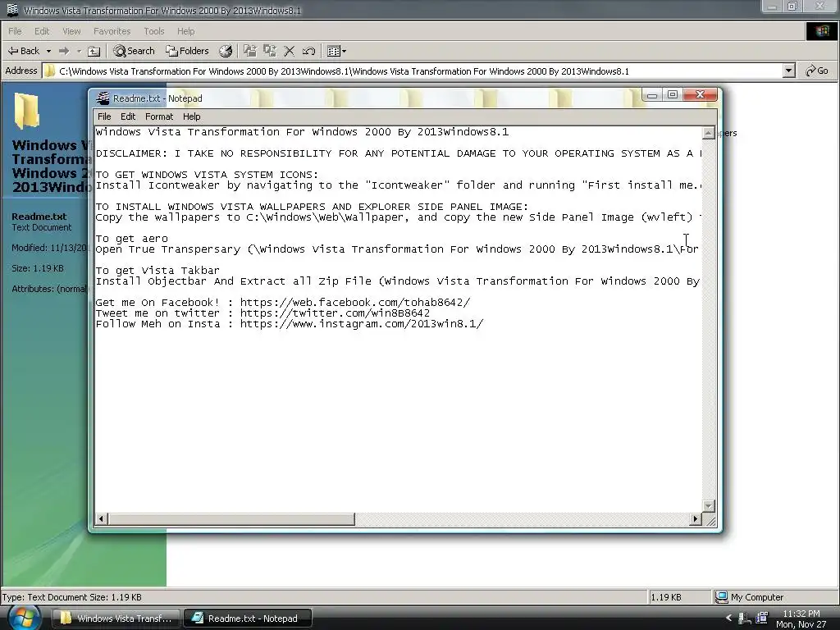Click the Move To toolbar icon
This screenshot has height=630, width=840.
(249, 51)
